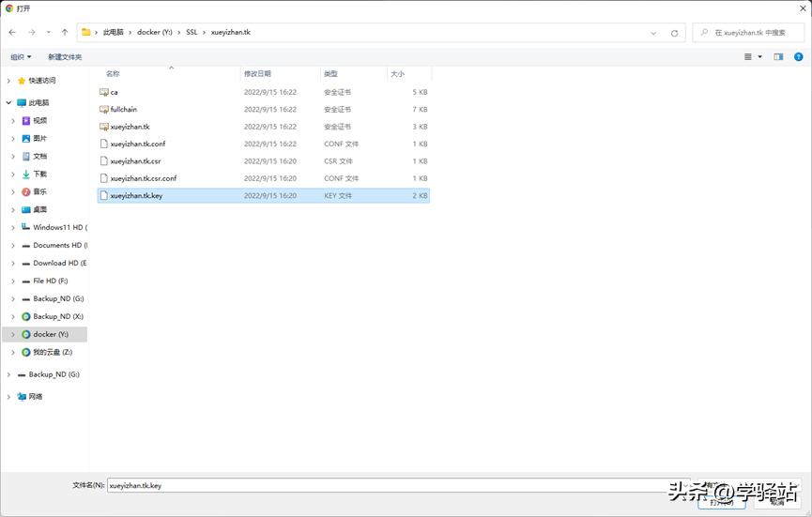Open help via blue question icon
Screen dimensions: 812x517
point(798,57)
